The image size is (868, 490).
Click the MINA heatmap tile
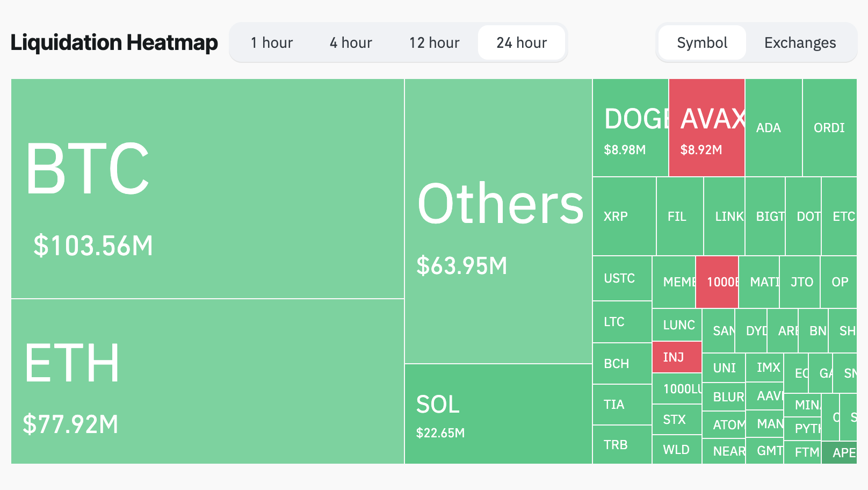(803, 405)
